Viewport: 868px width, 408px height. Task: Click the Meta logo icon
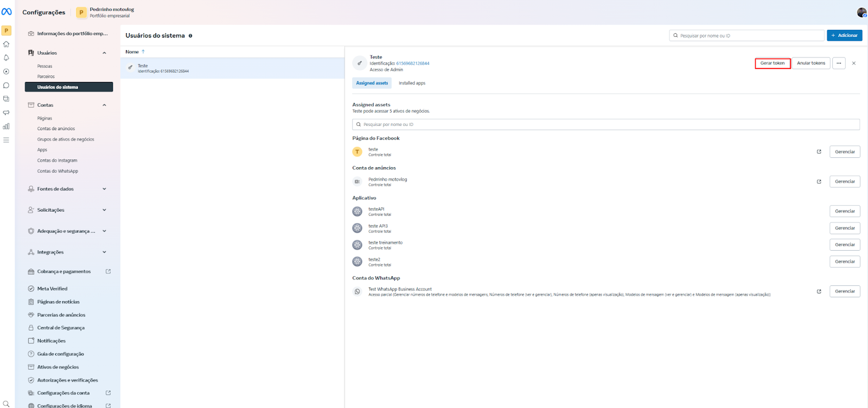point(7,11)
